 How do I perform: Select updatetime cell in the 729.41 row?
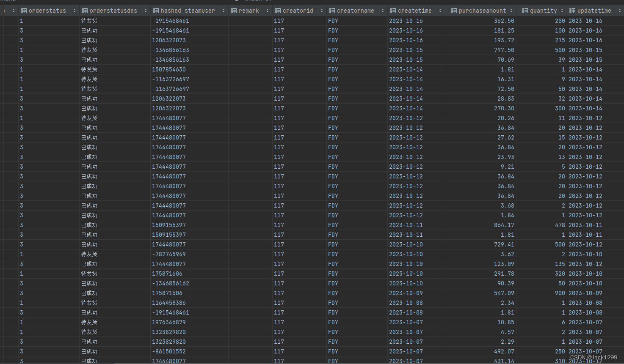(x=585, y=244)
